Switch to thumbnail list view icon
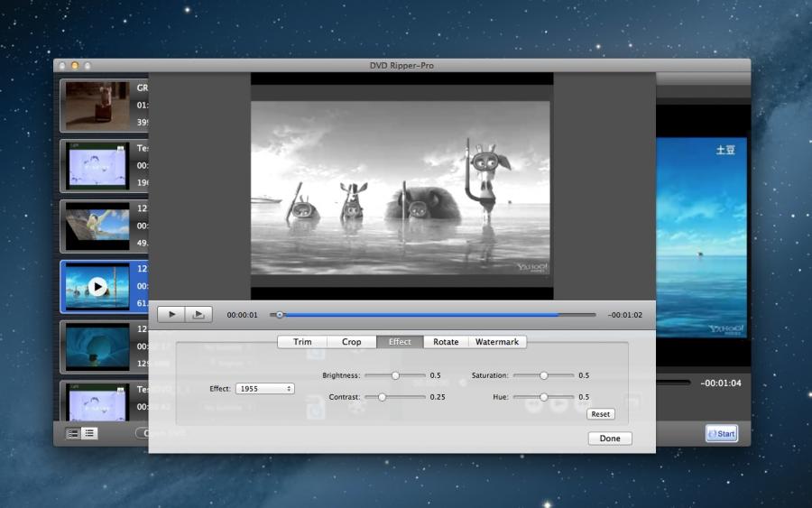This screenshot has width=812, height=508. pyautogui.click(x=73, y=433)
